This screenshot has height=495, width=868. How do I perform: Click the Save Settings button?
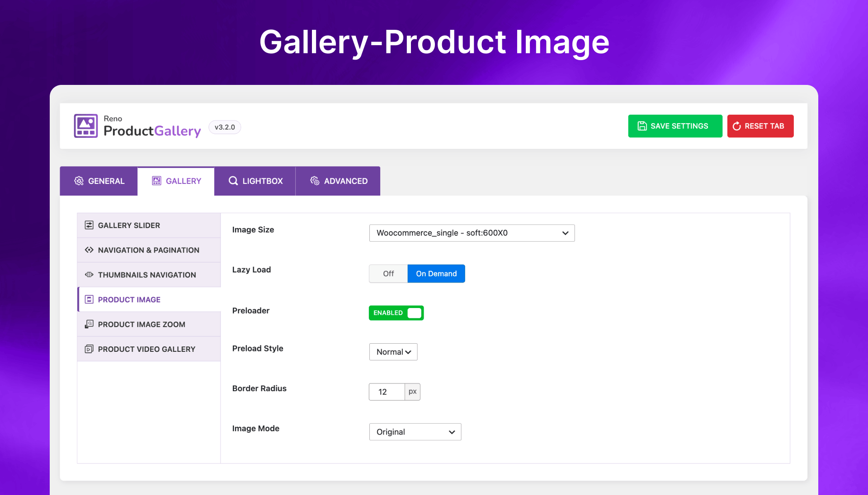coord(675,126)
